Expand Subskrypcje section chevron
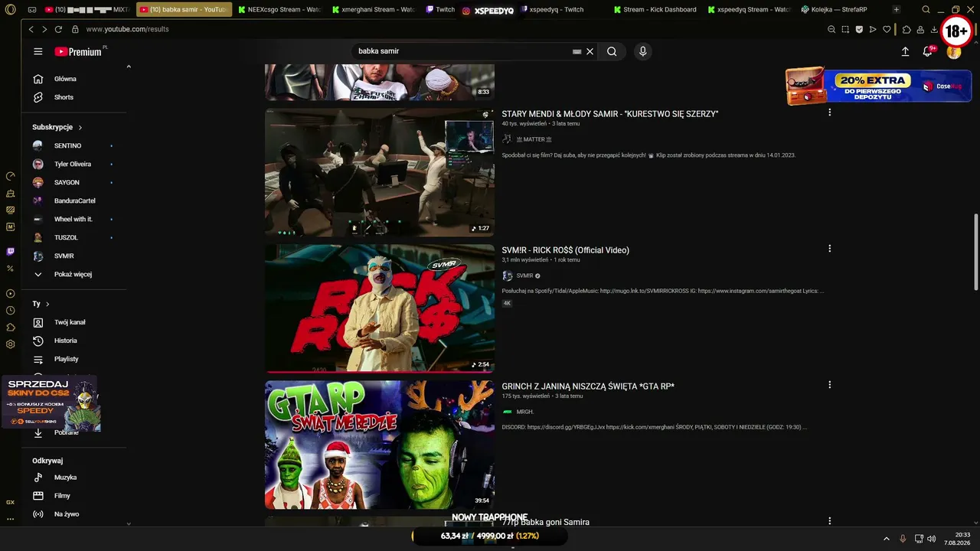980x551 pixels. [80, 128]
